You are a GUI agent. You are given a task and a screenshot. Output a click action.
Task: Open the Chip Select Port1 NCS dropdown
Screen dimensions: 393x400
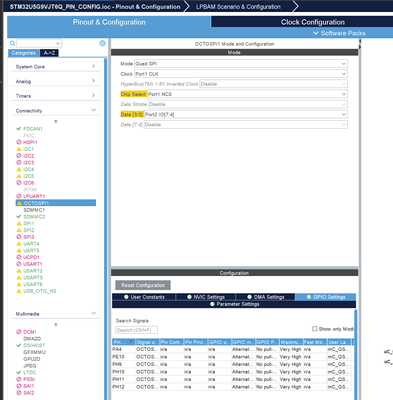(247, 94)
